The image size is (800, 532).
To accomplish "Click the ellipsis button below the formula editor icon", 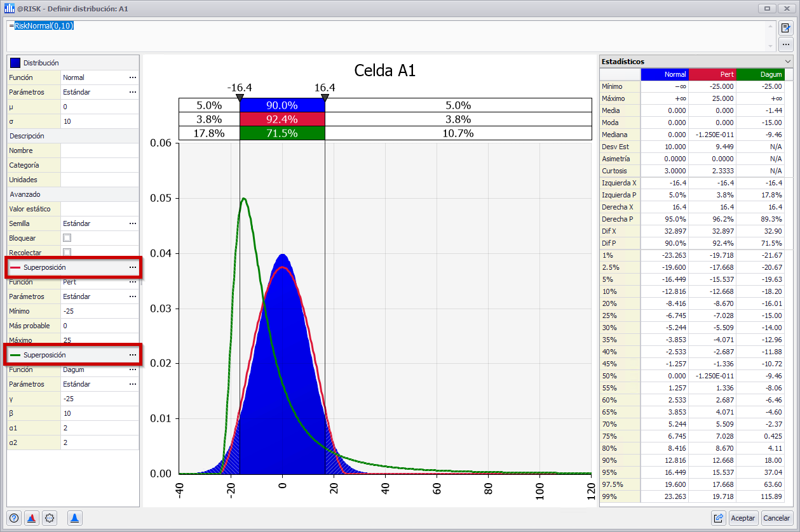I will click(x=786, y=44).
